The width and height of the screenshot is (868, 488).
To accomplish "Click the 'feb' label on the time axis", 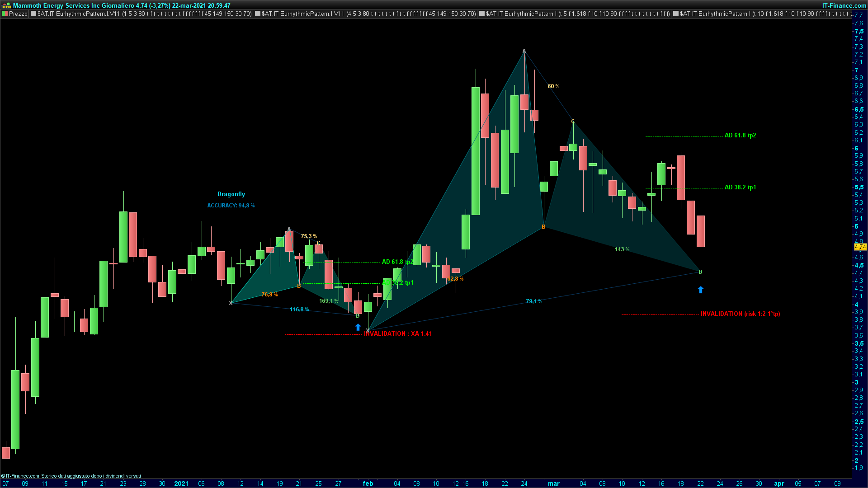I will pyautogui.click(x=368, y=483).
